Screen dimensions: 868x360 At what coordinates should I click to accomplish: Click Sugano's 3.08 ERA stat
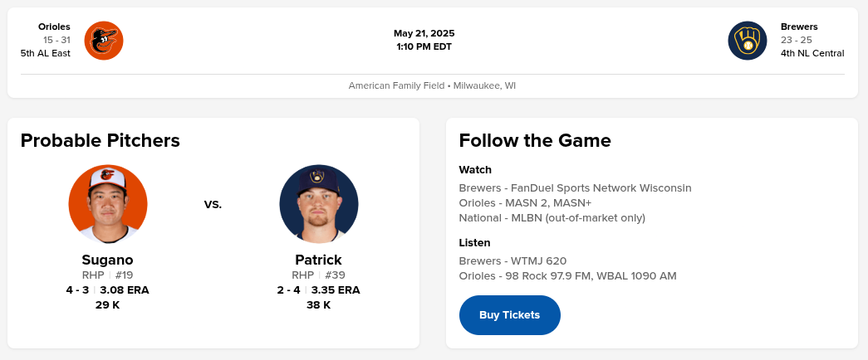coord(125,290)
